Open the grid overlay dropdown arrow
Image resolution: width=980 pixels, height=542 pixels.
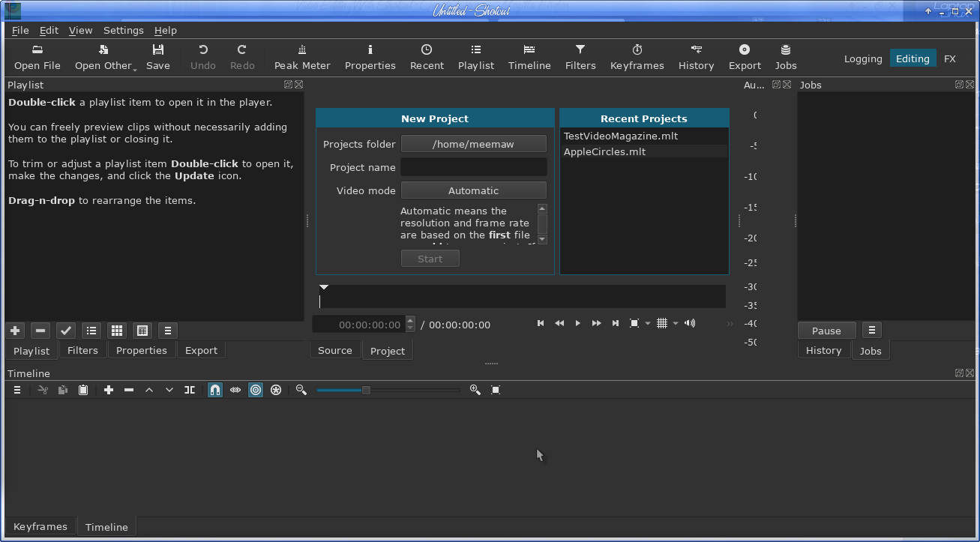pos(676,324)
